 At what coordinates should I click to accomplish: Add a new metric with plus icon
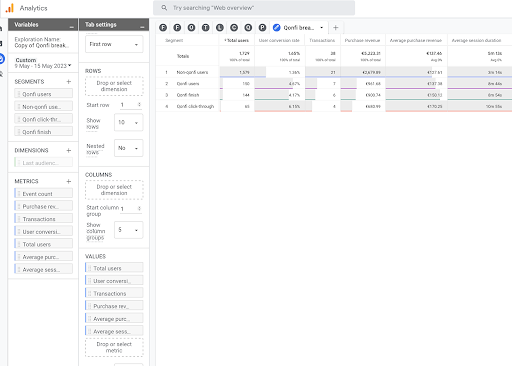point(68,181)
